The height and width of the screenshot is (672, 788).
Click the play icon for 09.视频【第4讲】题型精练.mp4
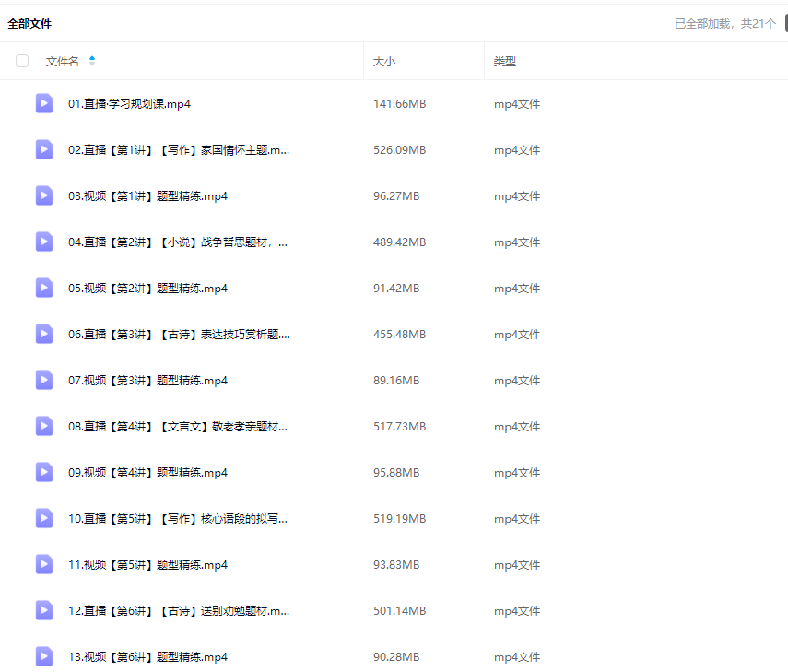(x=44, y=472)
